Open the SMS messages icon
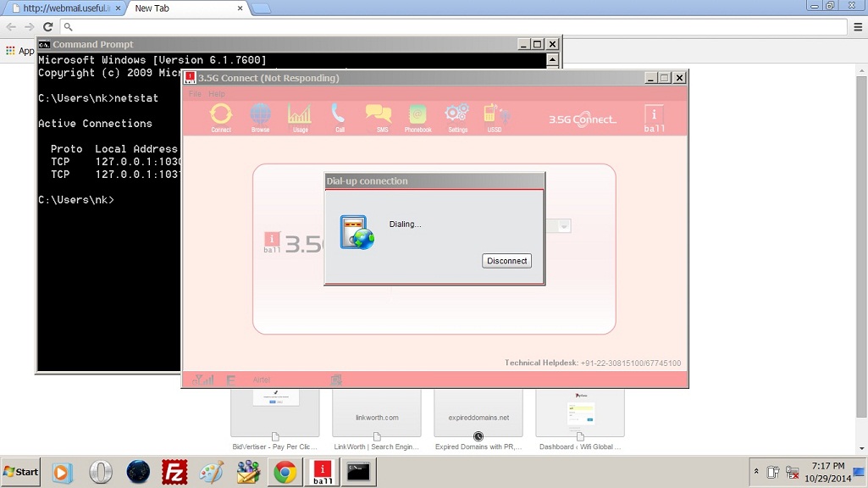This screenshot has height=488, width=868. pyautogui.click(x=379, y=116)
